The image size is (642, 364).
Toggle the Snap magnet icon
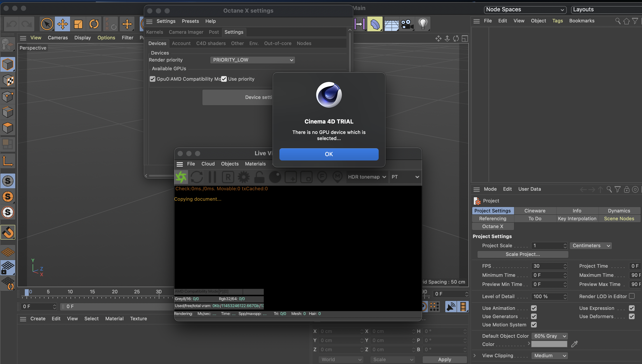tap(8, 232)
